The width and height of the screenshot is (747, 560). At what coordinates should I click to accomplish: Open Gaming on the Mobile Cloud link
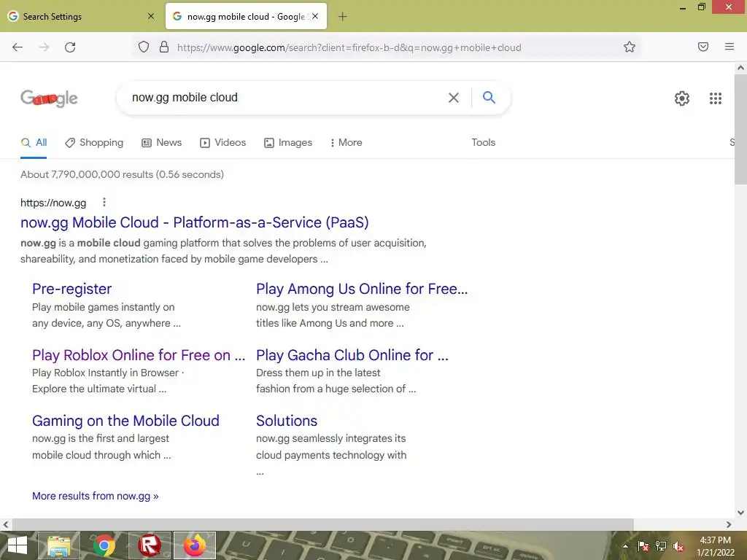point(125,421)
